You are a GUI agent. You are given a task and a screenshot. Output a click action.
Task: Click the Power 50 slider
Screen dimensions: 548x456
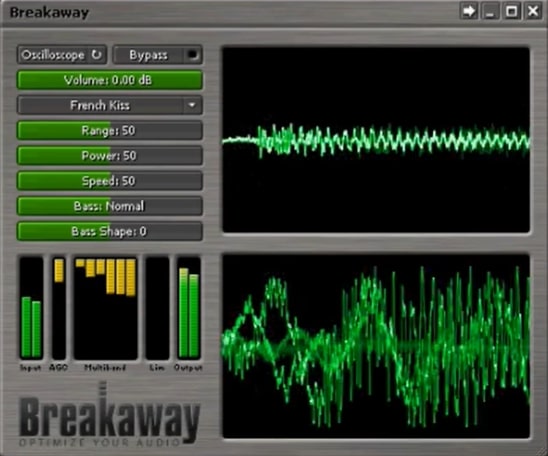[109, 155]
